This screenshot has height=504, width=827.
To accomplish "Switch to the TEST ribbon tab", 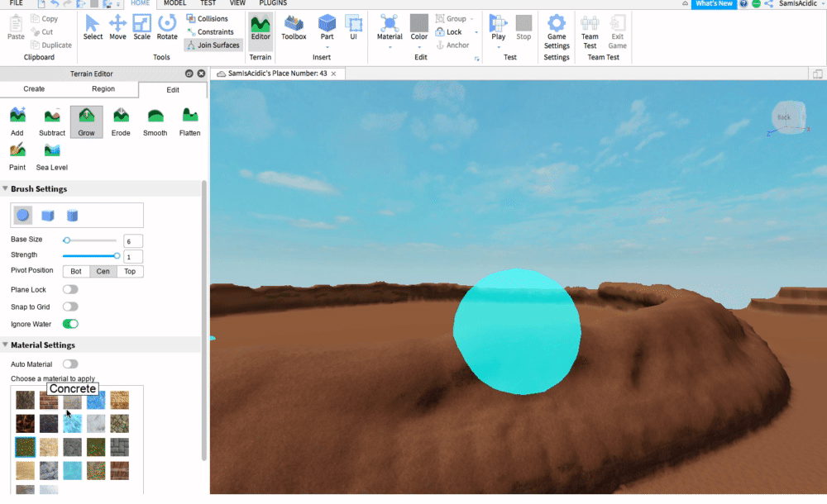I will click(x=208, y=3).
